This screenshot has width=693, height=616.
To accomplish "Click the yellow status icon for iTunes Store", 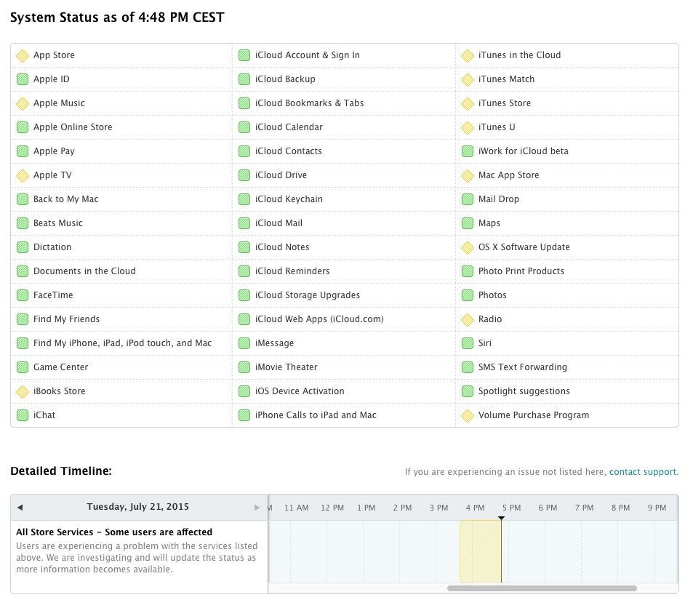I will click(467, 104).
